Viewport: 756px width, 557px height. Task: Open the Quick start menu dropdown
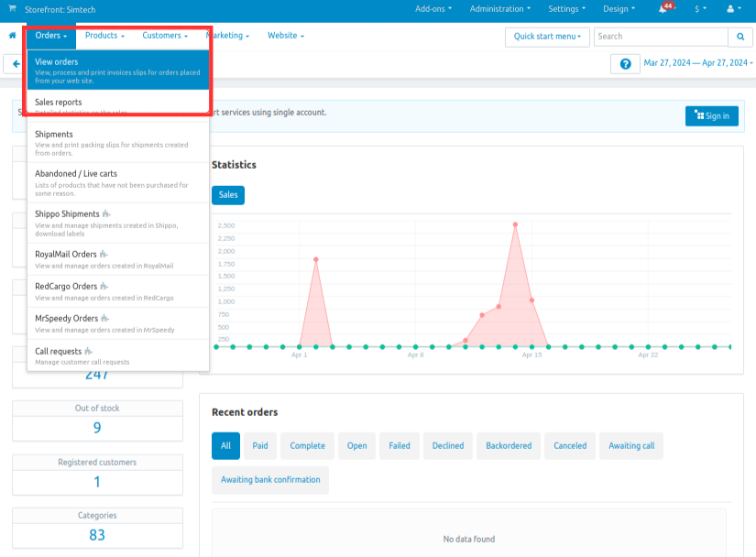pyautogui.click(x=547, y=37)
